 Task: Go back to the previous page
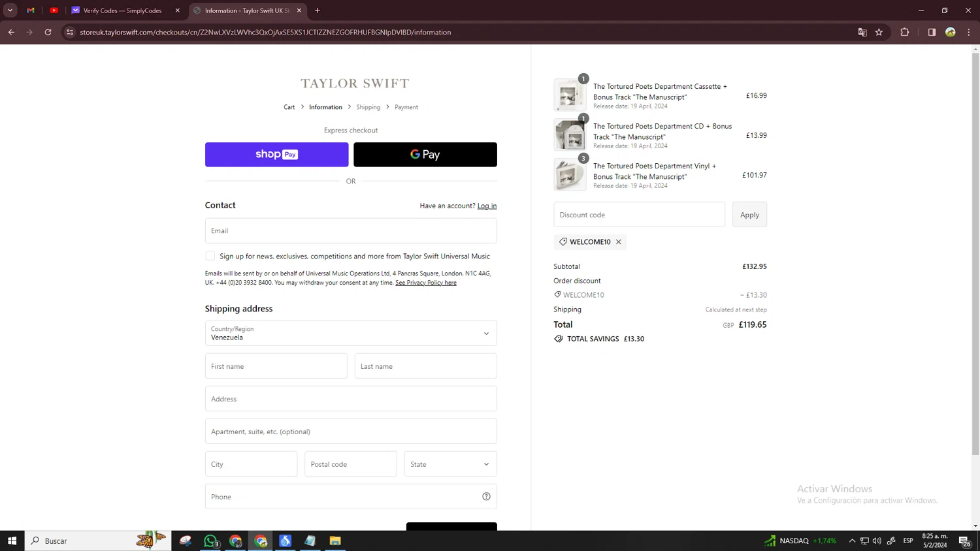click(11, 32)
